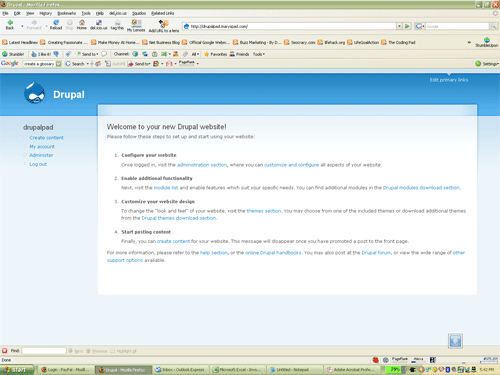Open the 'module list' link

[x=166, y=188]
